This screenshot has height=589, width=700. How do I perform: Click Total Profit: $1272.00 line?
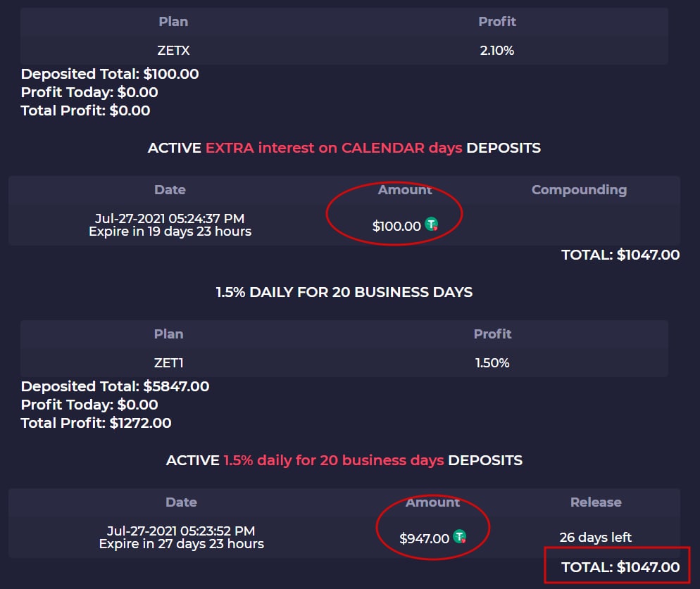tap(96, 423)
